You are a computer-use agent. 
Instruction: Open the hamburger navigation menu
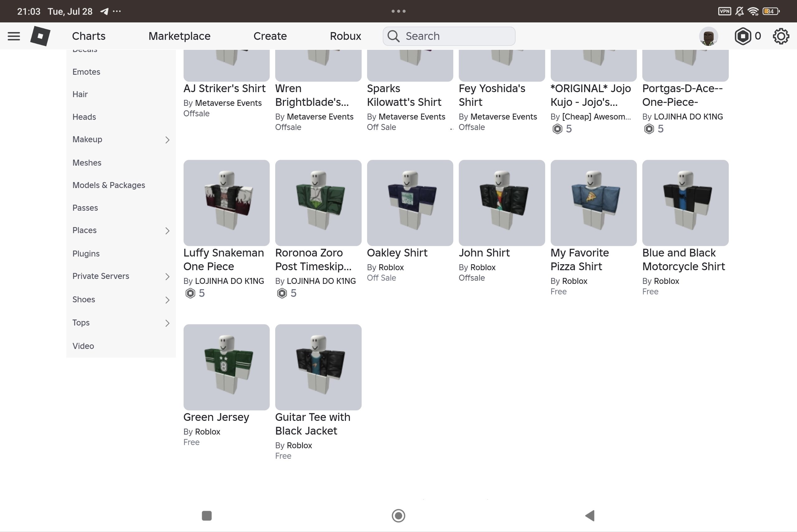tap(14, 36)
